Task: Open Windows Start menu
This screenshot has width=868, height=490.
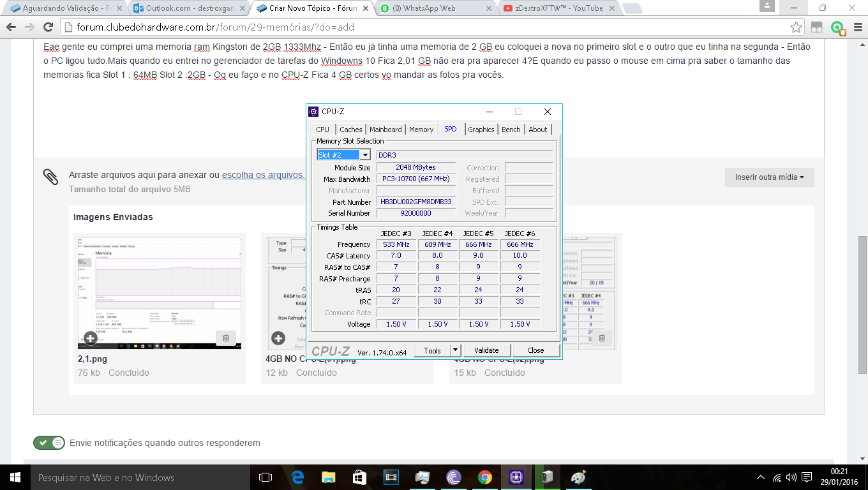Action: point(15,477)
